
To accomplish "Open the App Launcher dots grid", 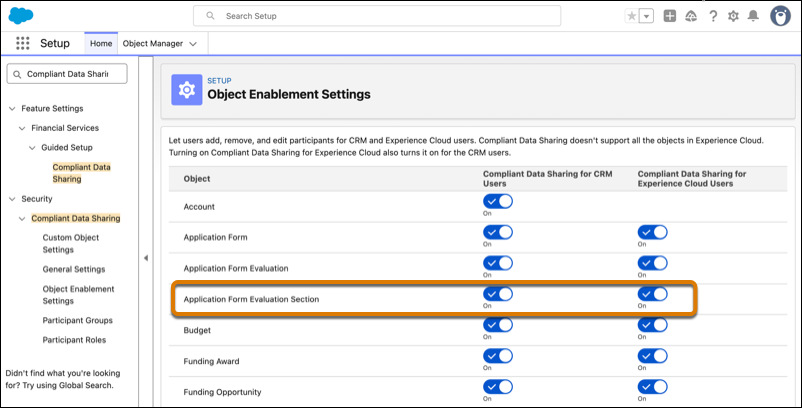I will (x=23, y=43).
